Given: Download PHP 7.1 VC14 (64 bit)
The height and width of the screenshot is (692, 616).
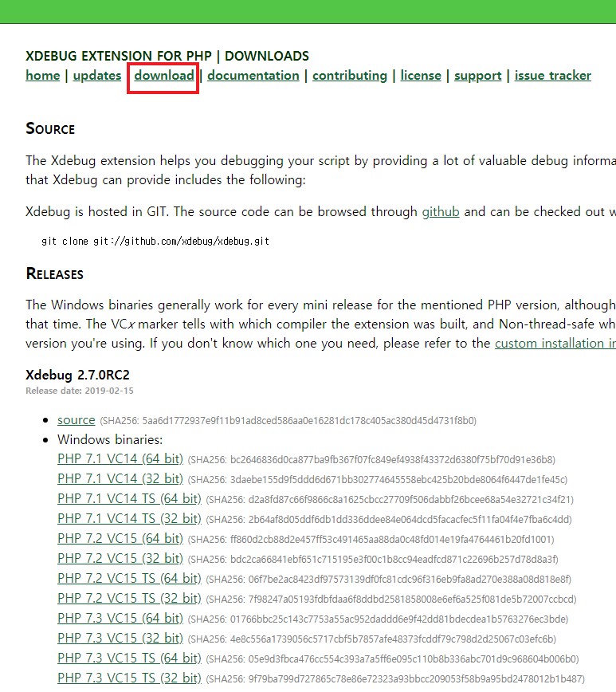Looking at the screenshot, I should [x=120, y=459].
